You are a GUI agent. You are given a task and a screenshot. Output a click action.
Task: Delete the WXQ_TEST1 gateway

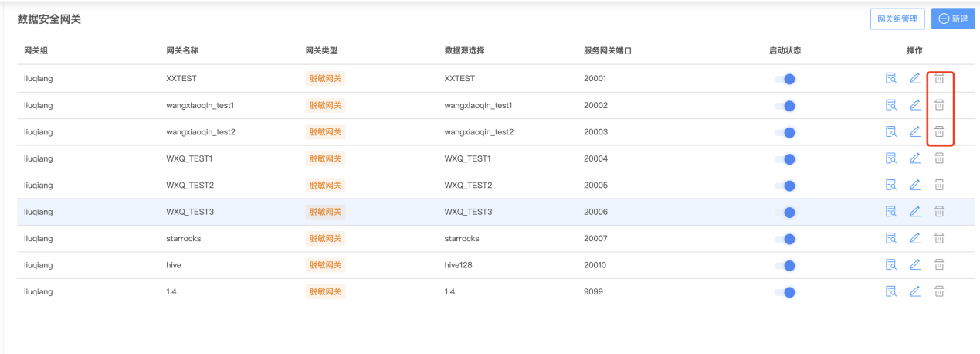(939, 158)
